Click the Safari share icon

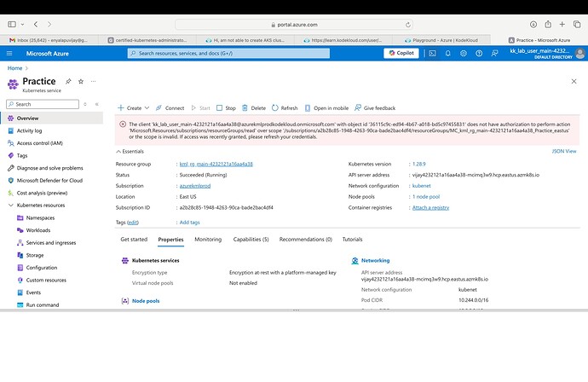coord(548,25)
